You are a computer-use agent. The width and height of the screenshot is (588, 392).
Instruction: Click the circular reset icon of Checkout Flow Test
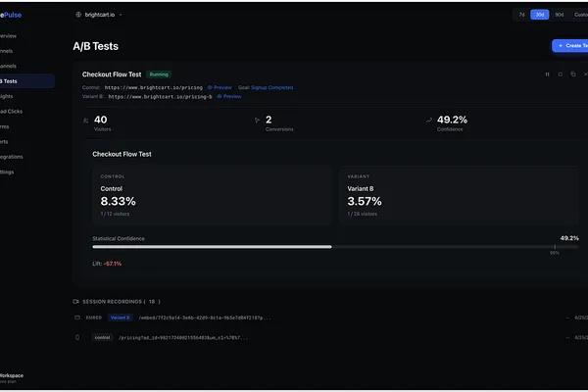click(x=560, y=74)
